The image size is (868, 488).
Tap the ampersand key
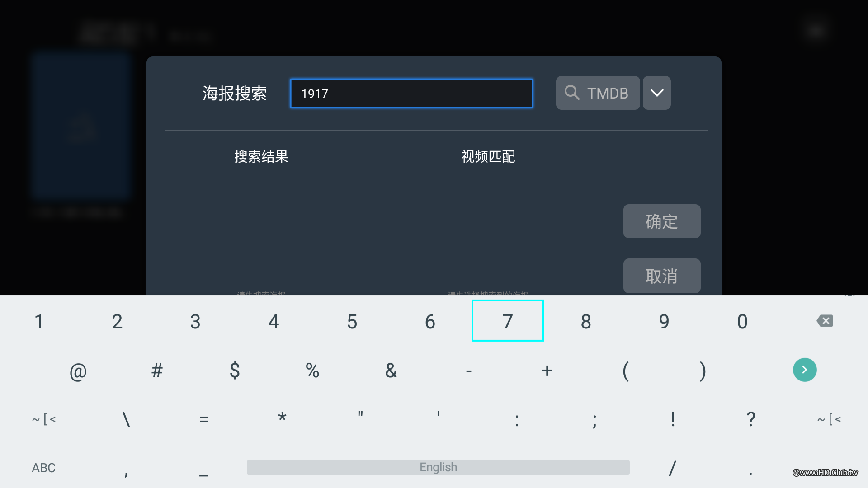coord(391,371)
